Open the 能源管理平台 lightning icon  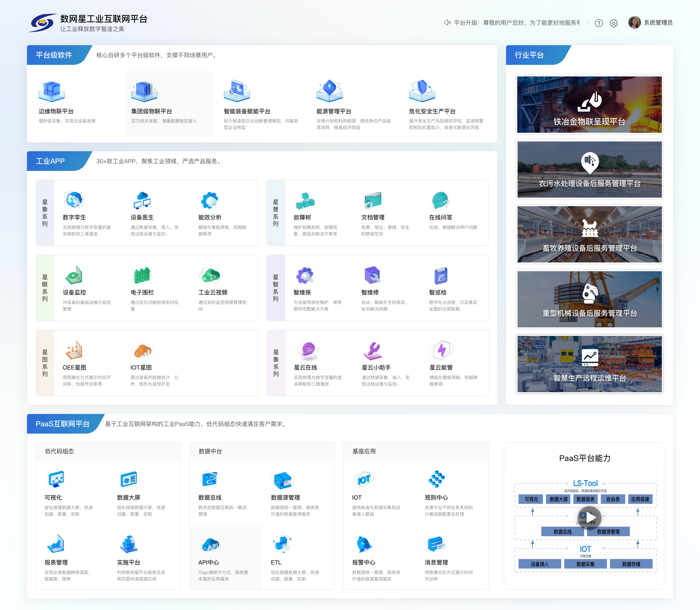coord(329,91)
